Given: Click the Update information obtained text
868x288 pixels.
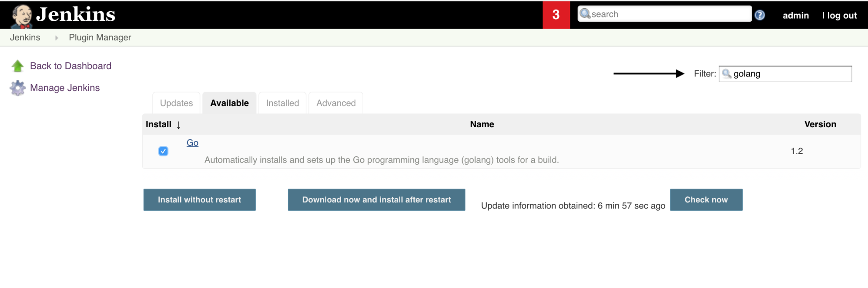Looking at the screenshot, I should pyautogui.click(x=573, y=206).
